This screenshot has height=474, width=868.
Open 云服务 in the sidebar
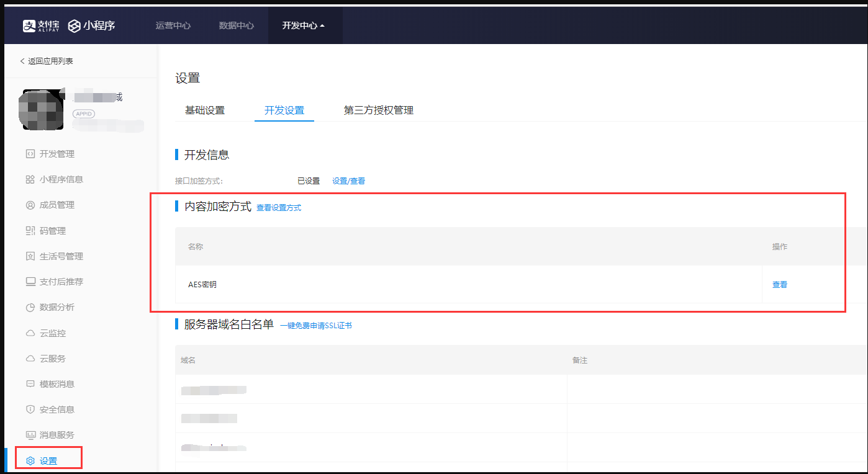point(53,359)
